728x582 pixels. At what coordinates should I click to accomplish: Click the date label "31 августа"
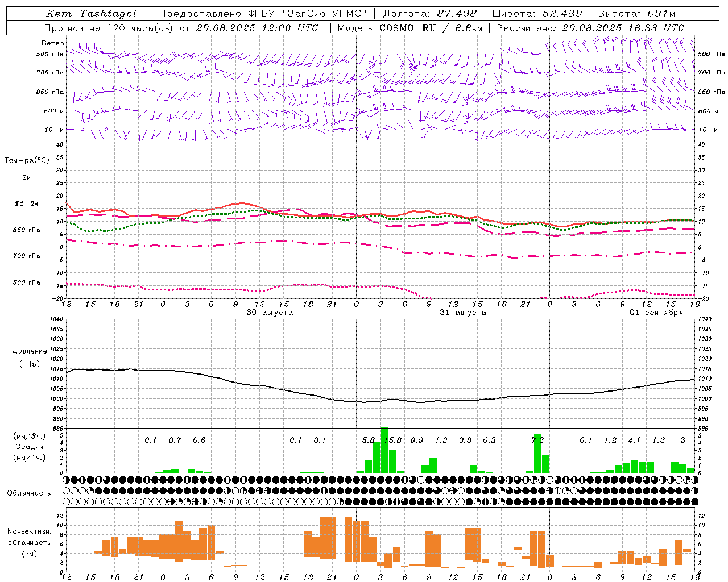(463, 313)
